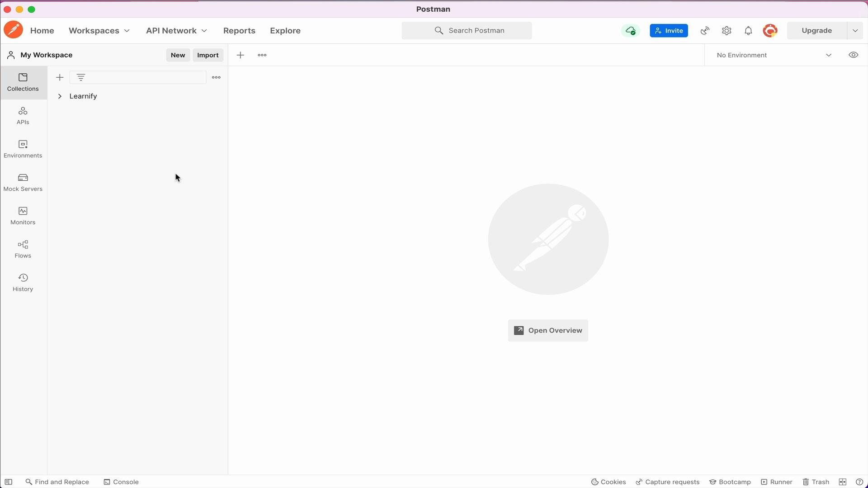Viewport: 868px width, 488px height.
Task: Open the Workspaces dropdown
Action: [x=99, y=31]
